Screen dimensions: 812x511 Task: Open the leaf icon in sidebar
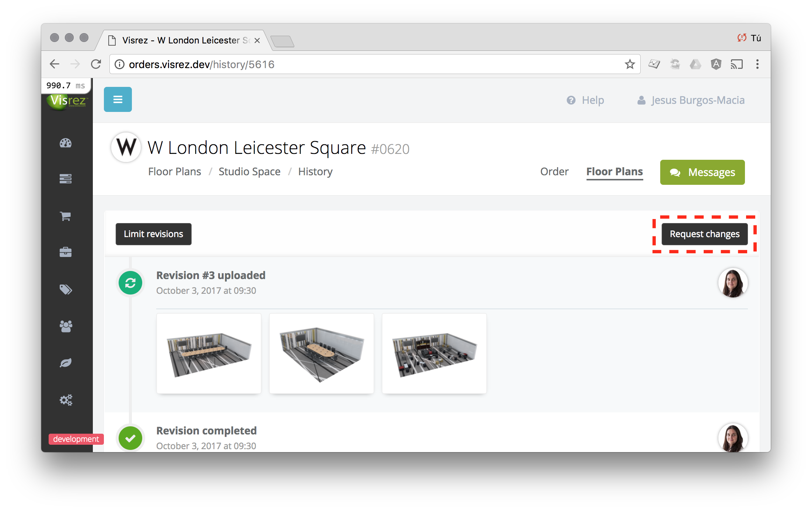66,363
